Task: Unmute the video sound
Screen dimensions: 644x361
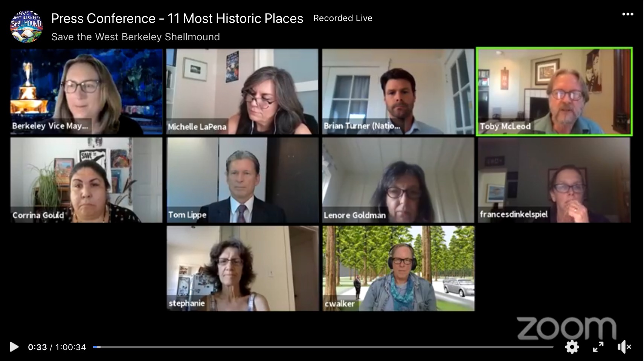Action: click(x=624, y=347)
